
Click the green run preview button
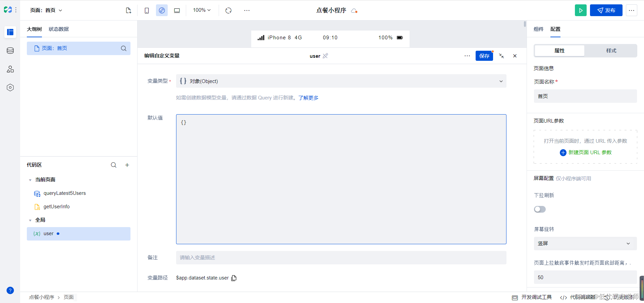click(x=581, y=10)
